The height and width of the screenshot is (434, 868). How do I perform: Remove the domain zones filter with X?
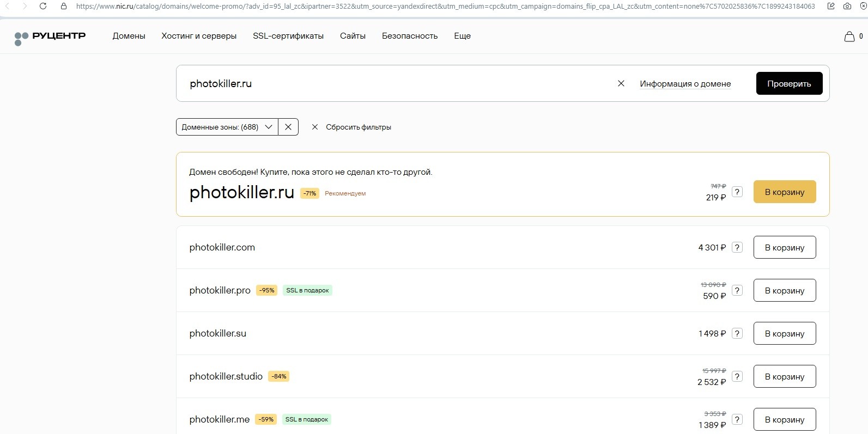[288, 127]
